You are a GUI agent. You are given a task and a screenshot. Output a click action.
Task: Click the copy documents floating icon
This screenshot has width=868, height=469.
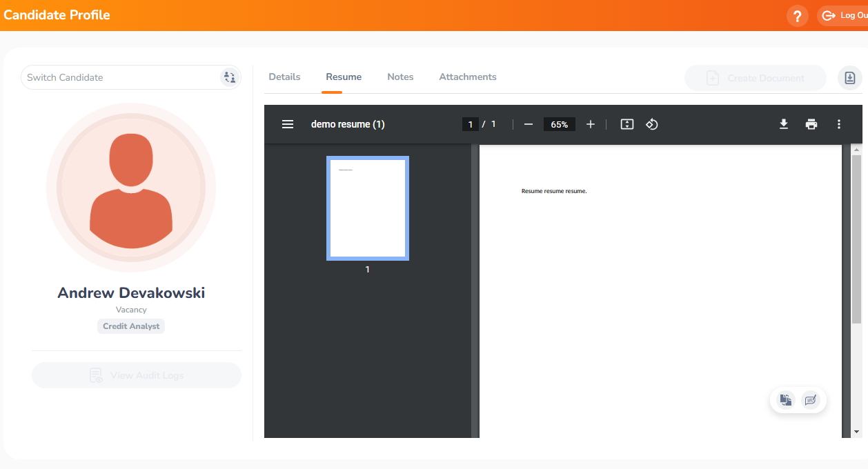pyautogui.click(x=785, y=399)
